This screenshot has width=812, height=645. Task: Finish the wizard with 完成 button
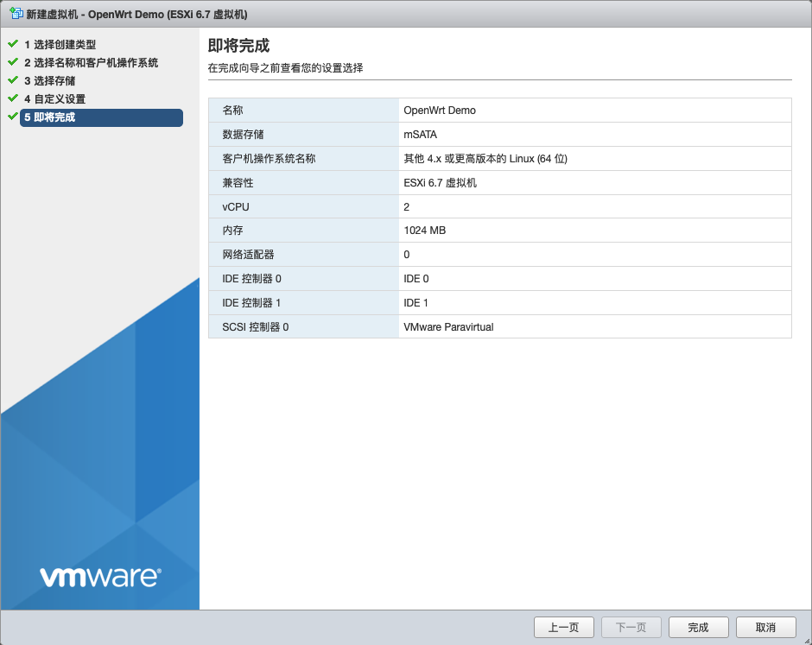click(x=699, y=628)
